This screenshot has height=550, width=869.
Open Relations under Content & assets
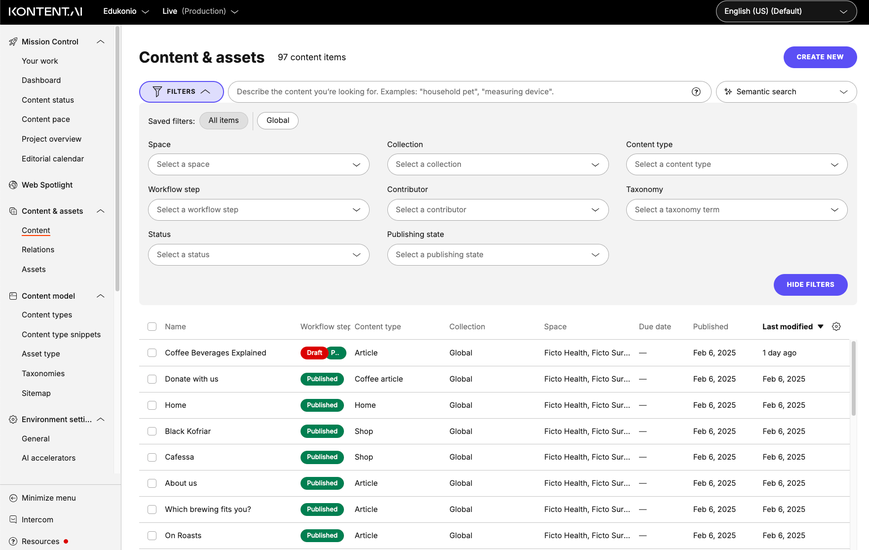(x=38, y=249)
